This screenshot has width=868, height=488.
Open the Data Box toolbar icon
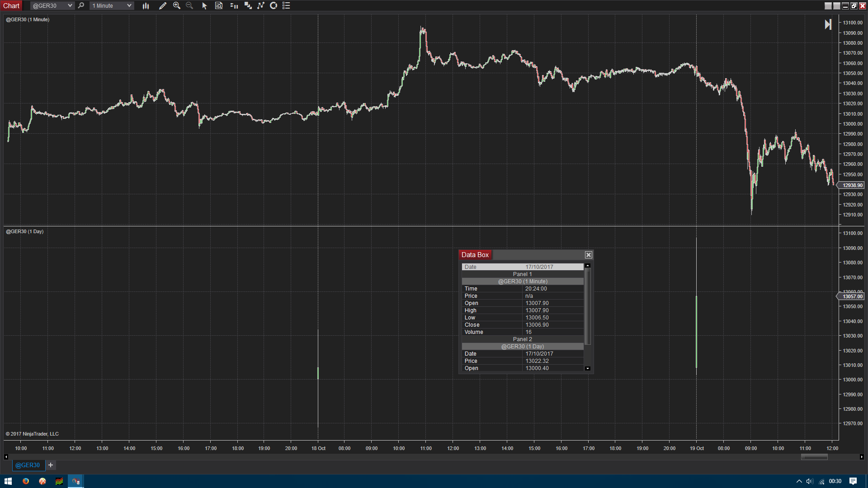click(x=219, y=6)
